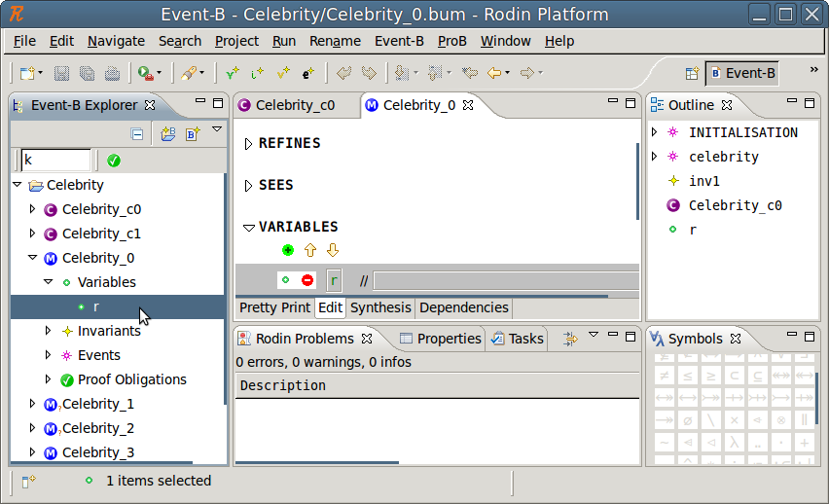Select the variable r marker in editor

coord(285,280)
